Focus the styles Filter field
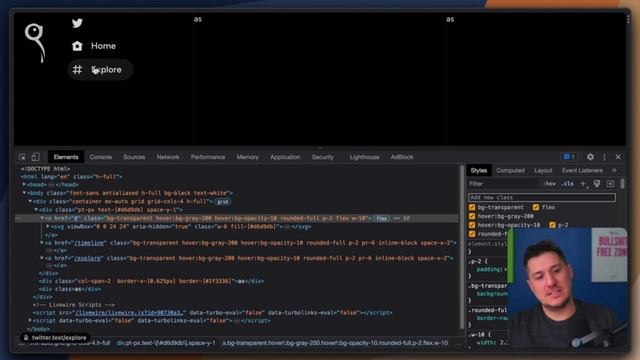 [503, 184]
